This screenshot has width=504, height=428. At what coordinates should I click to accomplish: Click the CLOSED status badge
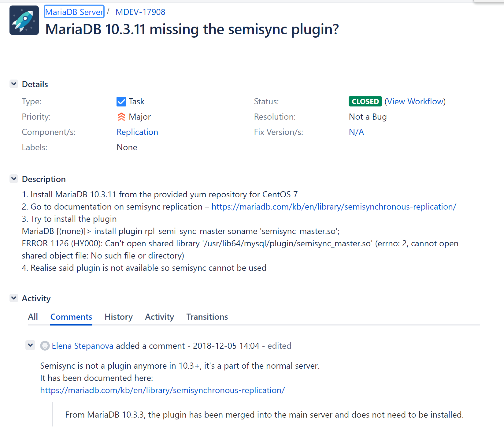click(365, 102)
